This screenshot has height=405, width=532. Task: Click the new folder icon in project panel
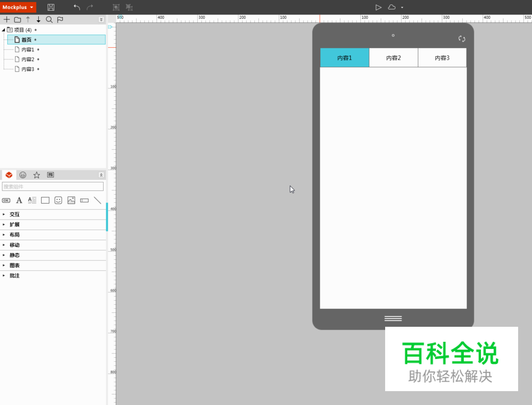(x=17, y=19)
